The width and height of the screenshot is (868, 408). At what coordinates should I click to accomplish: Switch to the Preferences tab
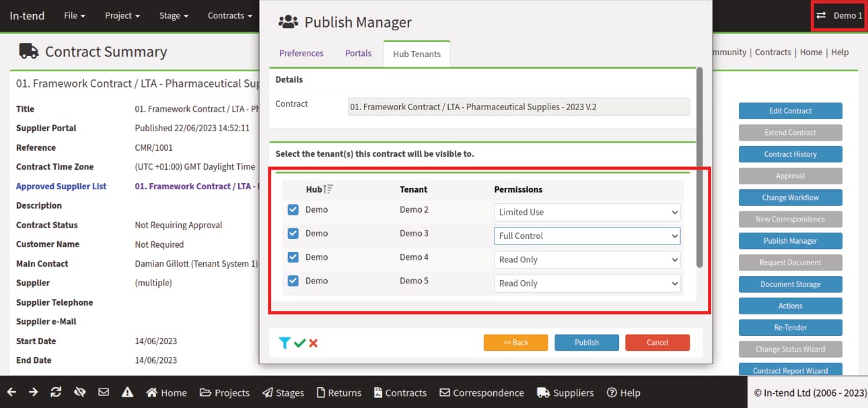[x=301, y=53]
